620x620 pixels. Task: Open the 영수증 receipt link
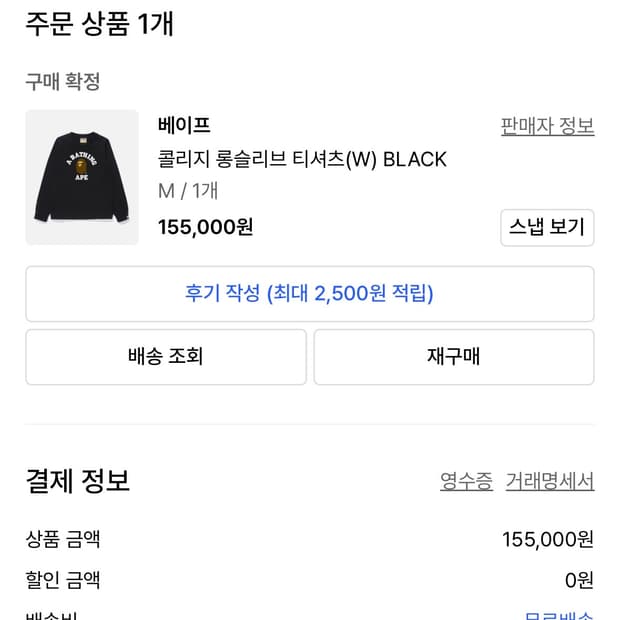tap(466, 481)
